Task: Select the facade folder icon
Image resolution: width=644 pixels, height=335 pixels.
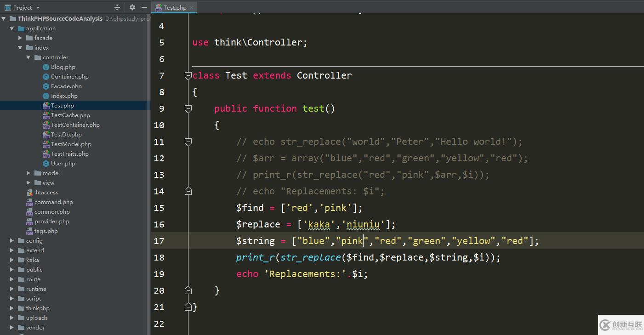Action: click(29, 38)
